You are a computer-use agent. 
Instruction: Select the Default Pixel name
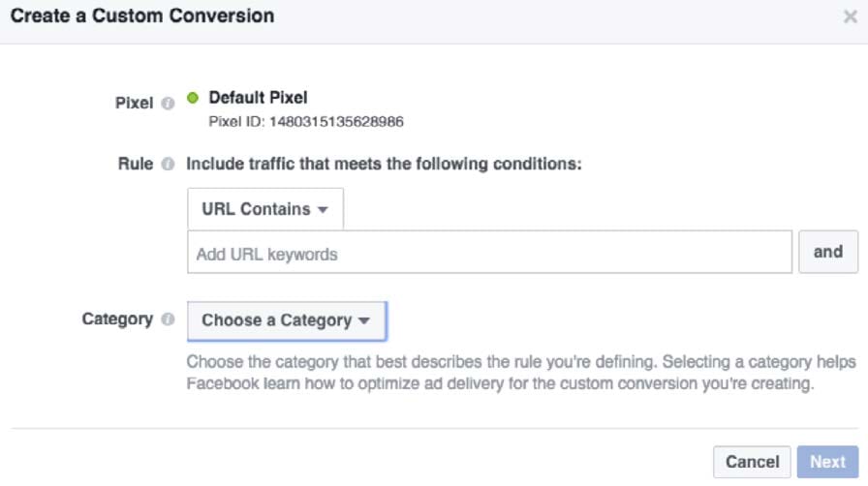(x=258, y=98)
